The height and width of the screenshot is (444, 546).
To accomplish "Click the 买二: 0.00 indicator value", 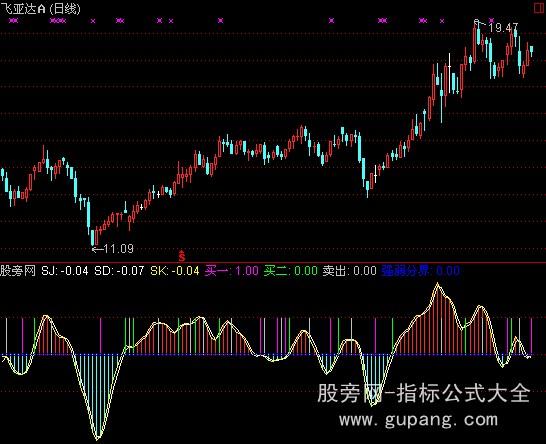I will [x=291, y=271].
